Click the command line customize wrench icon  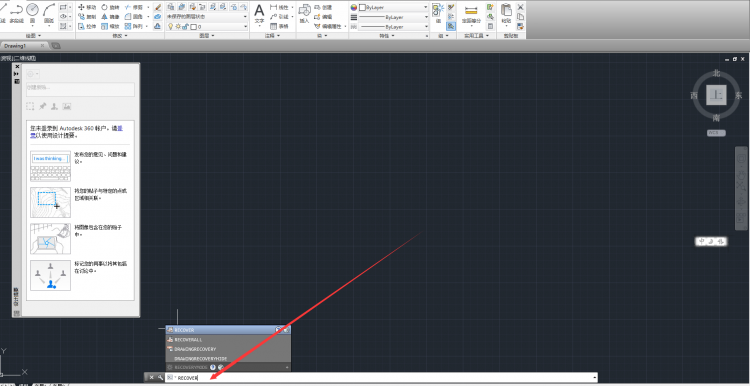click(160, 377)
